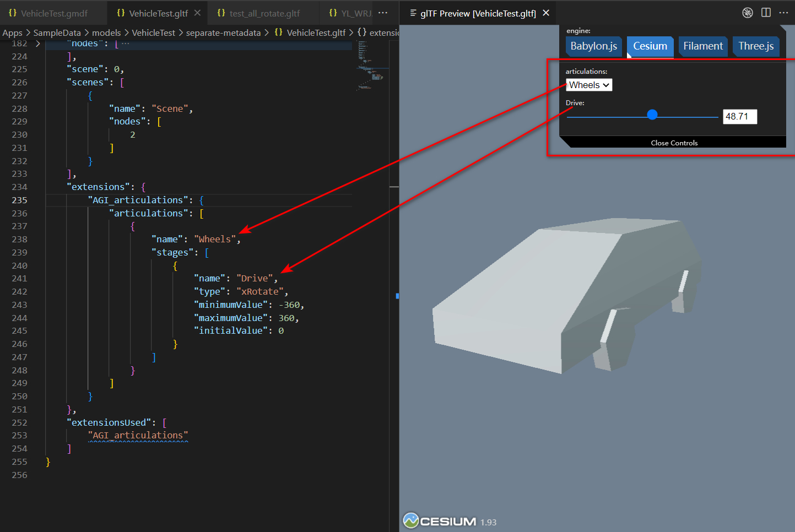Screen dimensions: 795x532
Task: Switch preview engine to Babylon.js
Action: coord(594,46)
